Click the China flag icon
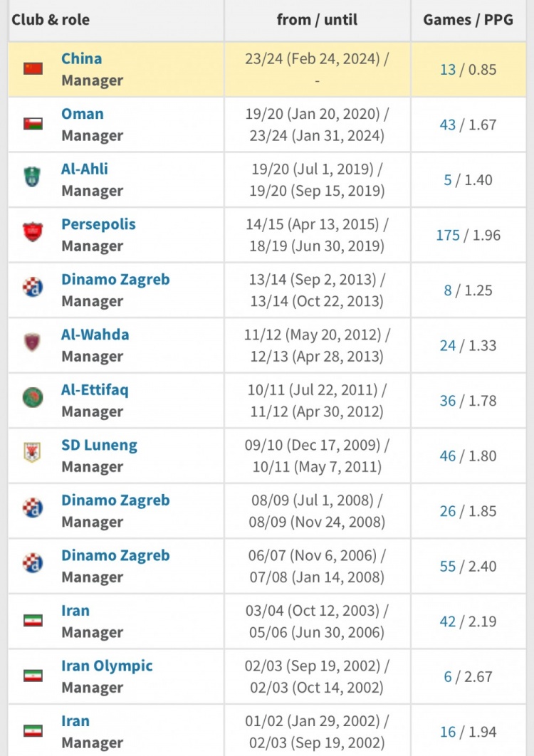 (33, 69)
